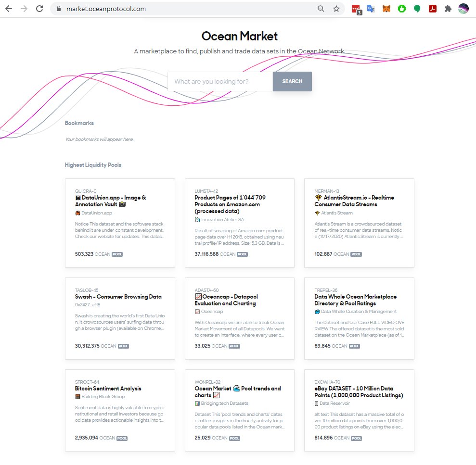Screen dimensions: 476x465
Task: Click the Innovation Atelier SA publisher icon
Action: [197, 220]
